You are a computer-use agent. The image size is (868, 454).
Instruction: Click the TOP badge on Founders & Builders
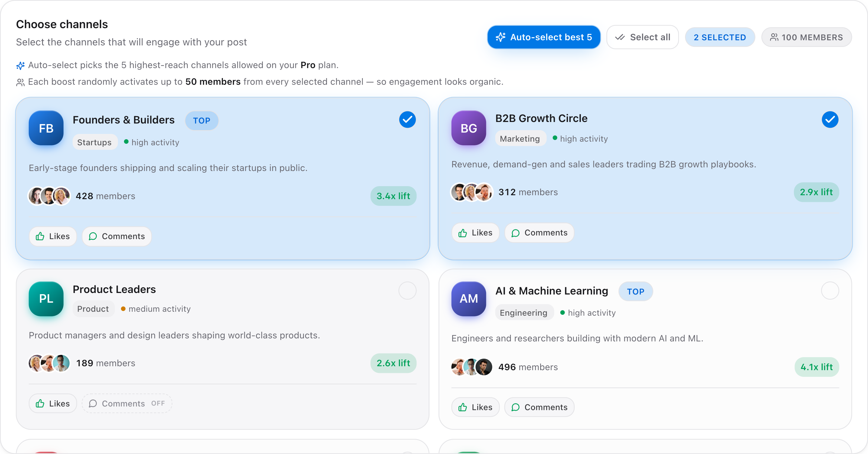pos(201,121)
